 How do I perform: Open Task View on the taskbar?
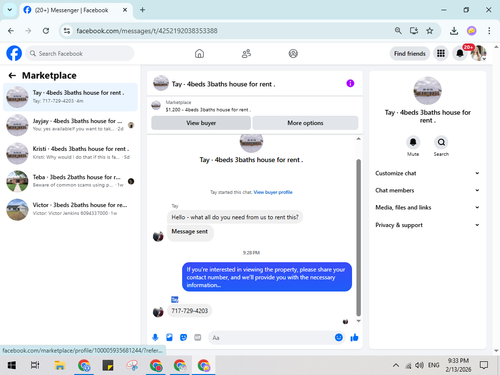click(35, 365)
